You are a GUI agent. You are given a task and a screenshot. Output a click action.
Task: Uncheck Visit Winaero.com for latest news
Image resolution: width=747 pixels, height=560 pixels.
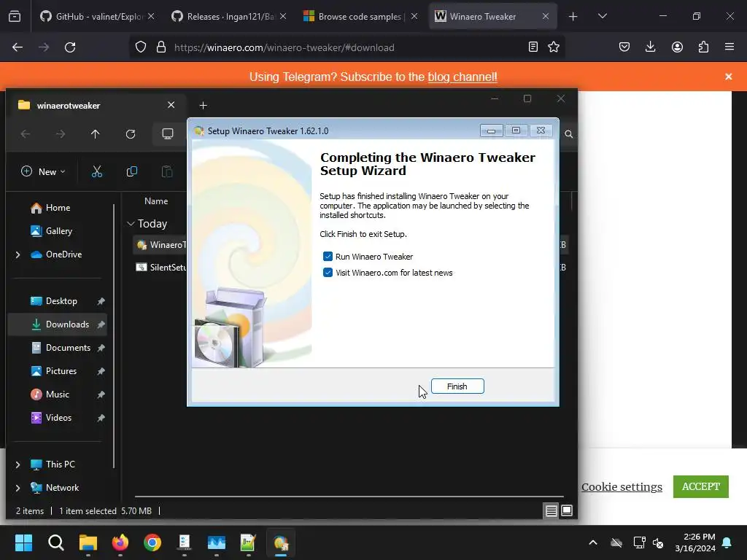328,273
